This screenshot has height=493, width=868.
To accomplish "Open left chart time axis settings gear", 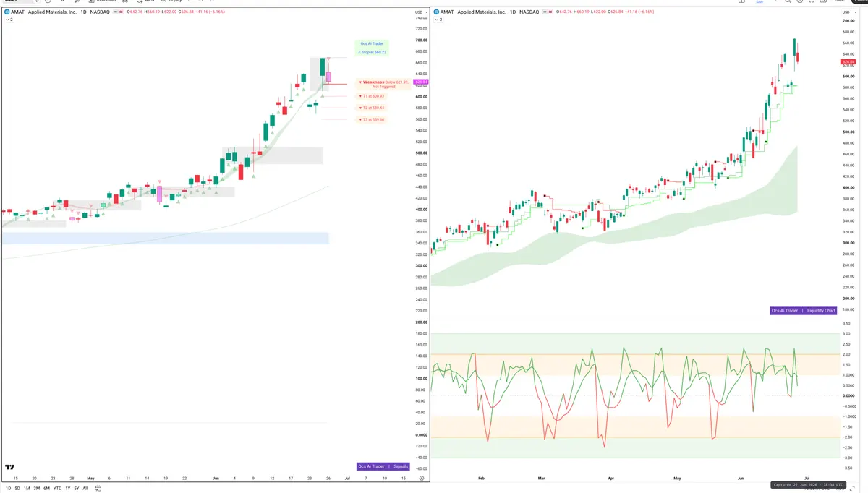I will (x=421, y=478).
